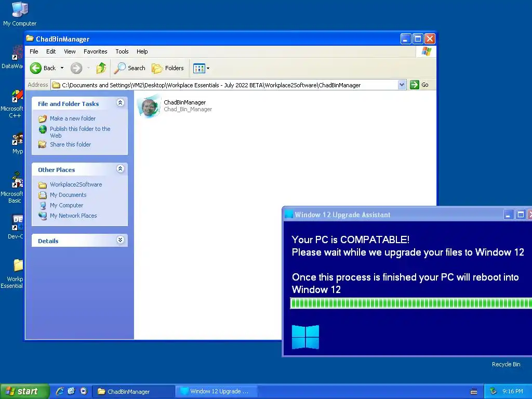Launch Outlook Express quick launch icon

tap(71, 391)
